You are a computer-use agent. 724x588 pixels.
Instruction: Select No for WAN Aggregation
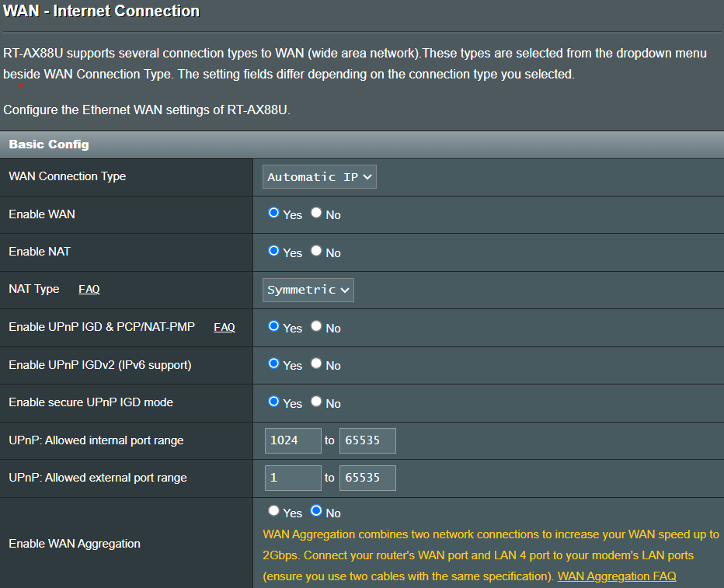(x=316, y=511)
